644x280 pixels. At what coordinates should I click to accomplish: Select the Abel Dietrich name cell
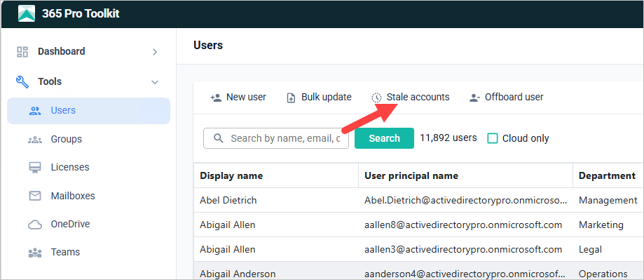(276, 200)
